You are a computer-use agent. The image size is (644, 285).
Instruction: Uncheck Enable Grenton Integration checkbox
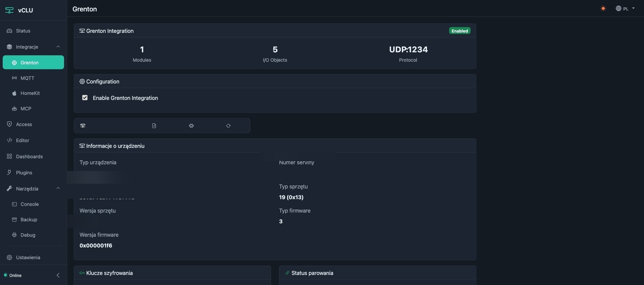(x=85, y=98)
